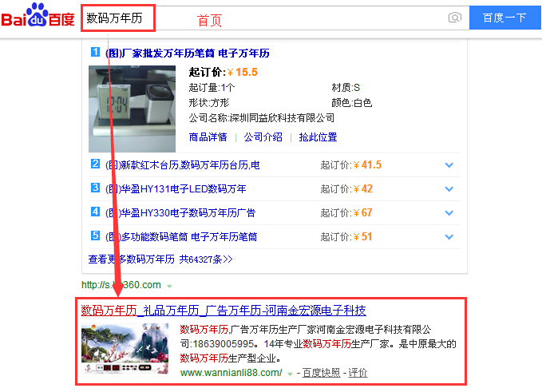This screenshot has height=392, width=542.
Task: Click text 形状:方形
Action: [209, 103]
